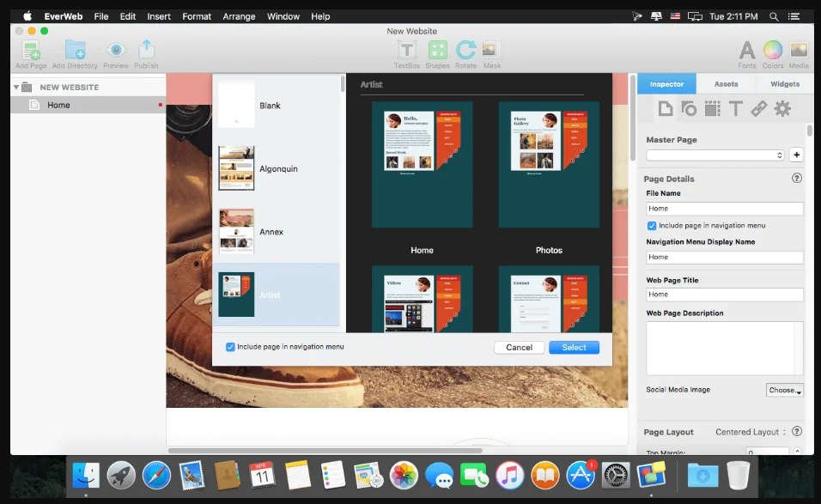Switch to the Widgets tab

[x=784, y=84]
